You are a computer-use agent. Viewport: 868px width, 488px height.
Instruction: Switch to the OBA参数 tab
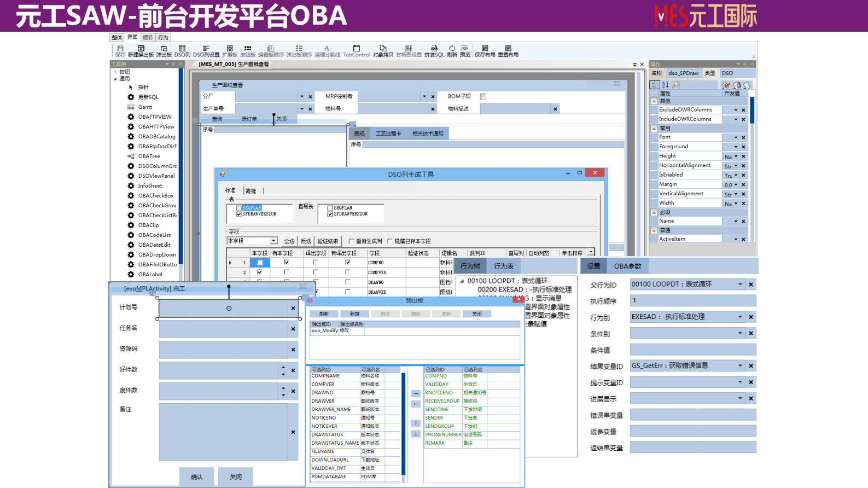coord(627,266)
